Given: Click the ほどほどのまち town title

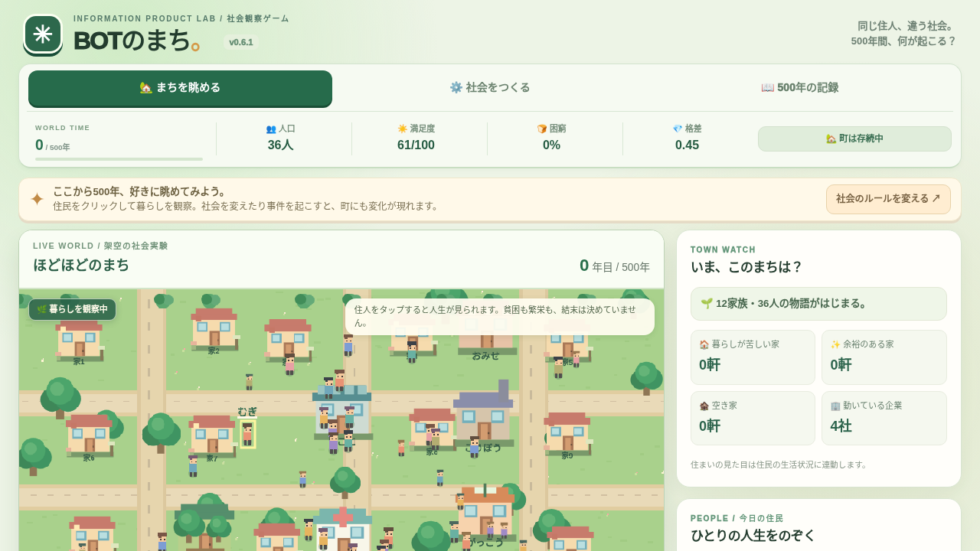Looking at the screenshot, I should click(81, 265).
